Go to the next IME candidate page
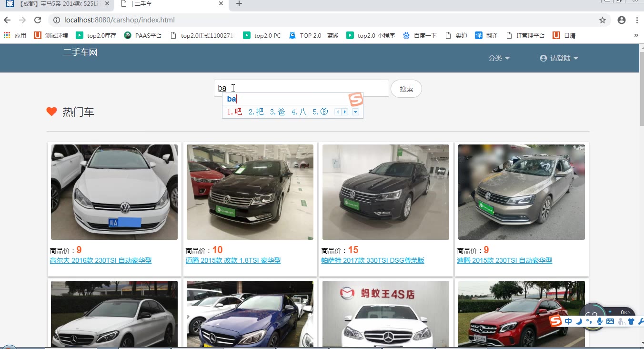Viewport: 644px width, 349px height. point(345,112)
